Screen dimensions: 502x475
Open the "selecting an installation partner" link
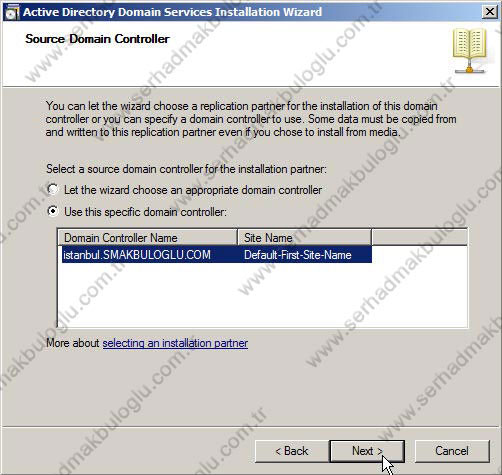click(175, 343)
